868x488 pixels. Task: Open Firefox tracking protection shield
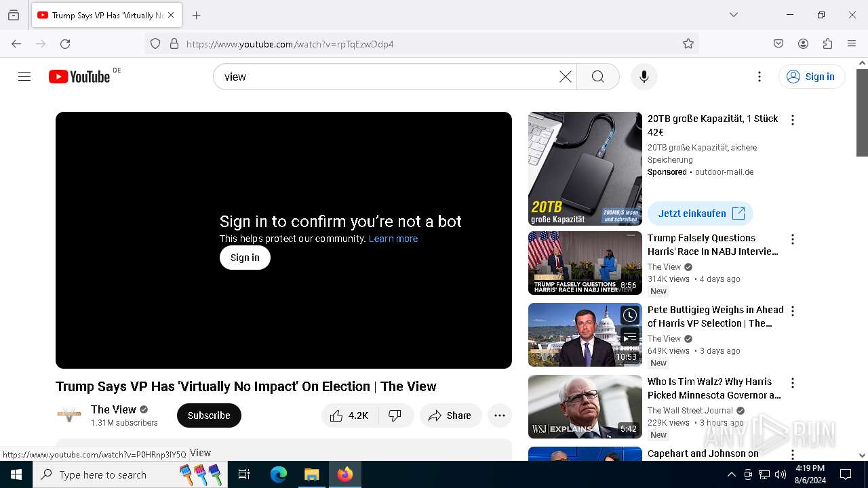pos(155,43)
